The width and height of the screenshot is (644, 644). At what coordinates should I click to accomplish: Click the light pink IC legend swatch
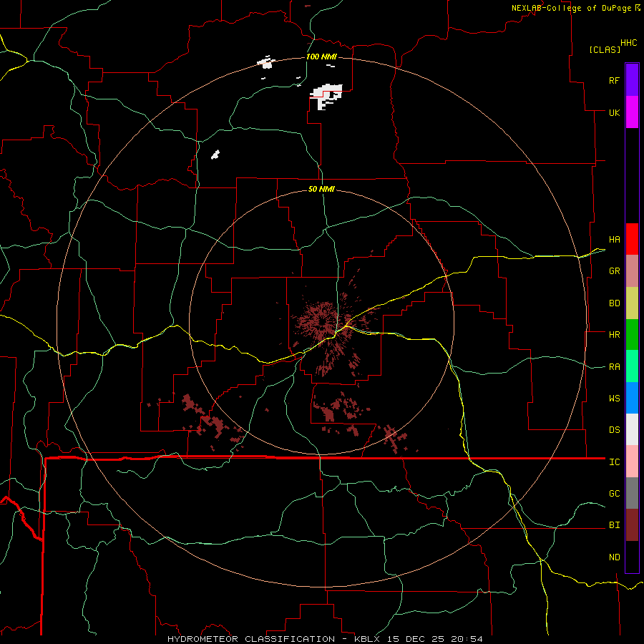click(632, 462)
